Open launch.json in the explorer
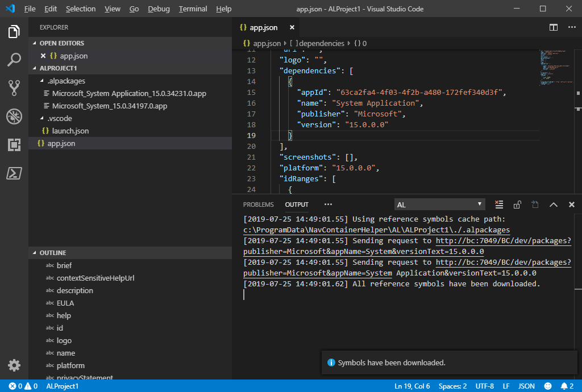 pos(70,131)
